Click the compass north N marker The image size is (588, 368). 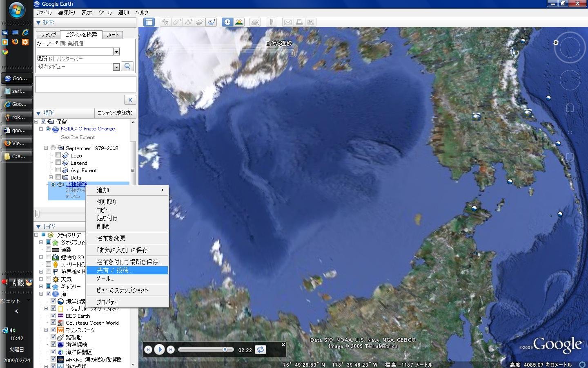click(x=556, y=43)
